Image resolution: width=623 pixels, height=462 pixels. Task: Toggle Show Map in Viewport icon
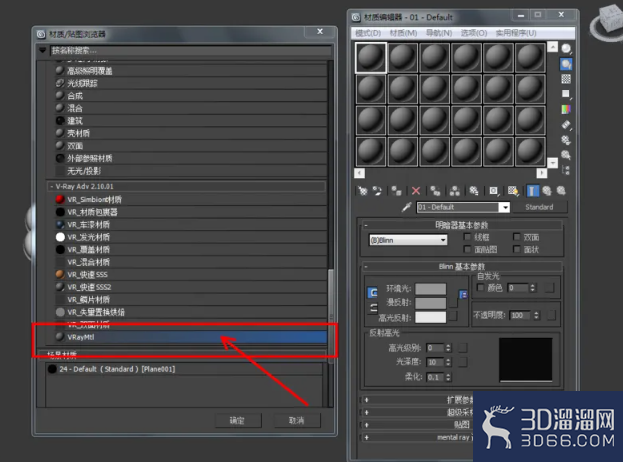pos(513,191)
